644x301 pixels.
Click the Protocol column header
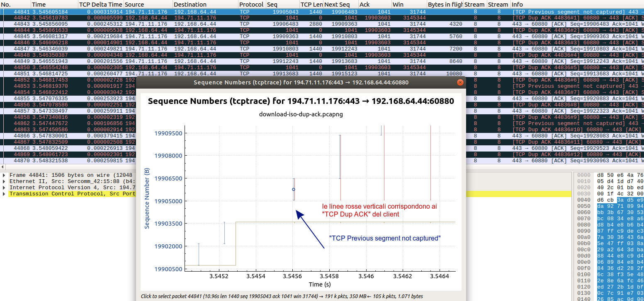coord(252,5)
